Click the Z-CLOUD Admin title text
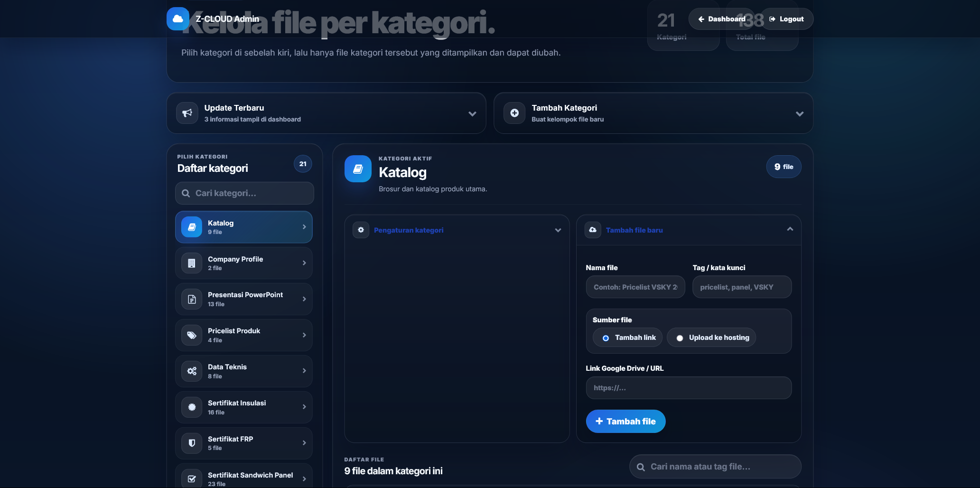This screenshot has height=488, width=980. pos(227,19)
